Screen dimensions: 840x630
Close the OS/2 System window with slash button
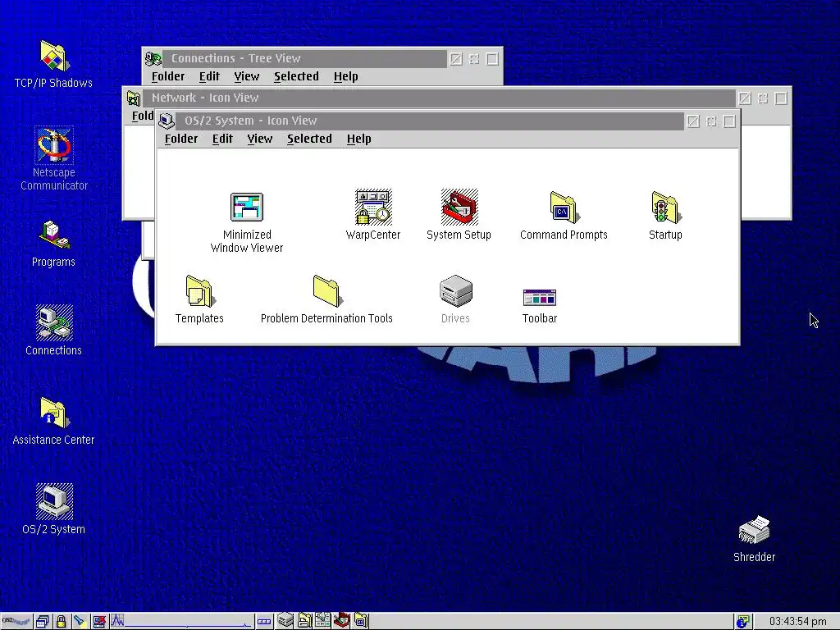coord(692,121)
